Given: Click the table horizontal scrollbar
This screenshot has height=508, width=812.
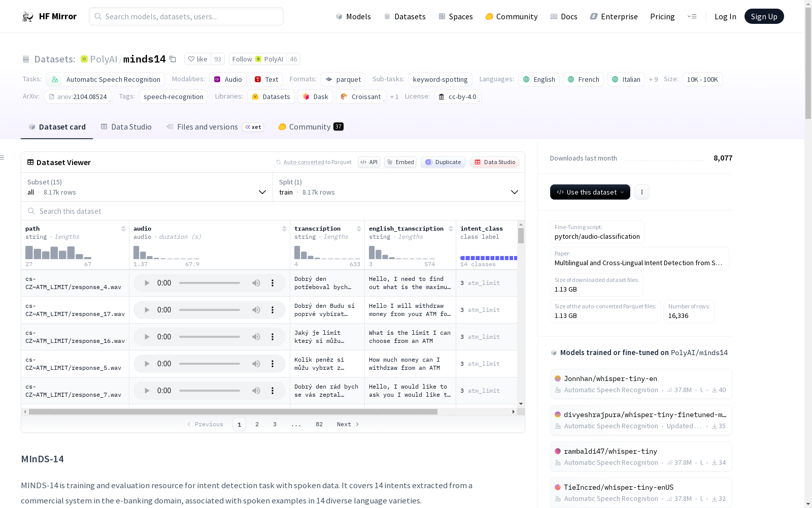Looking at the screenshot, I should pos(233,411).
